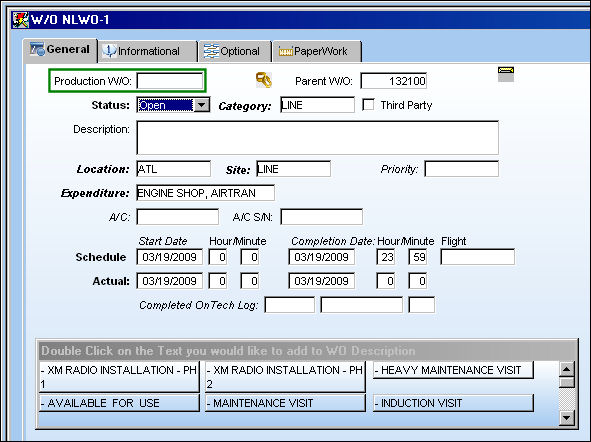Click the description list scroll up arrow
Image resolution: width=591 pixels, height=442 pixels.
567,369
